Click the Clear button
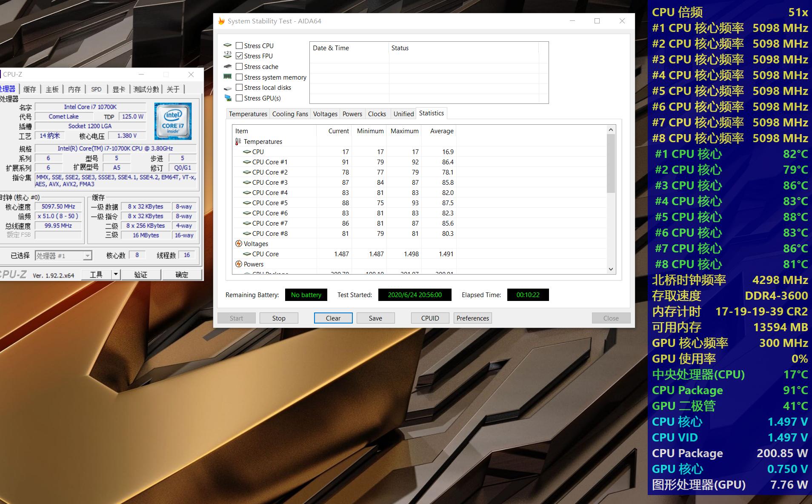The width and height of the screenshot is (812, 504). [x=333, y=318]
